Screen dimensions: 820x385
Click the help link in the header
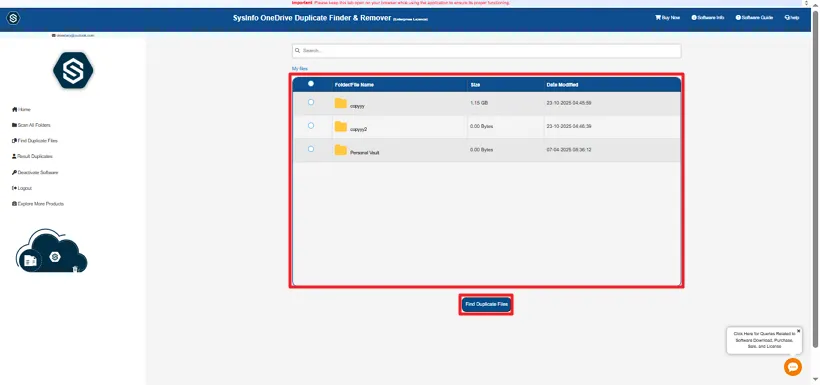point(792,17)
